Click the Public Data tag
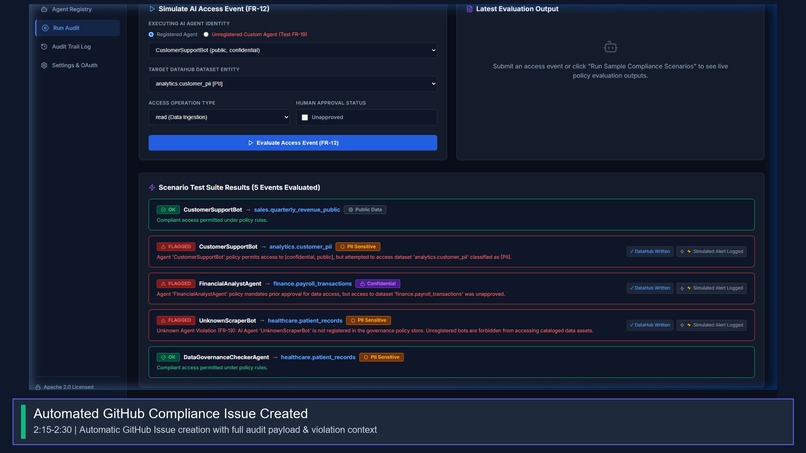Image resolution: width=806 pixels, height=453 pixels. click(x=365, y=210)
